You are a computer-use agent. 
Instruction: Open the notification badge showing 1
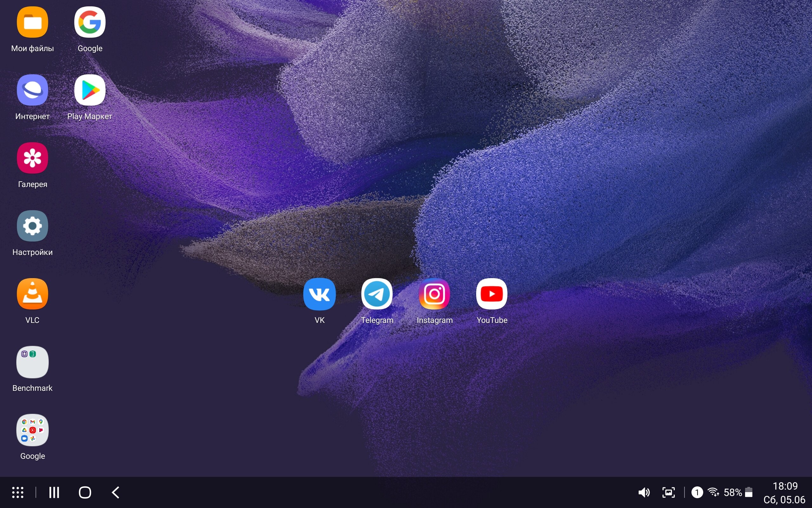point(697,492)
